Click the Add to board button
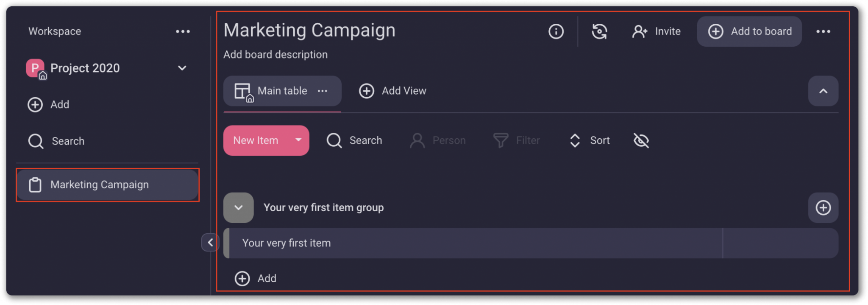 point(749,31)
